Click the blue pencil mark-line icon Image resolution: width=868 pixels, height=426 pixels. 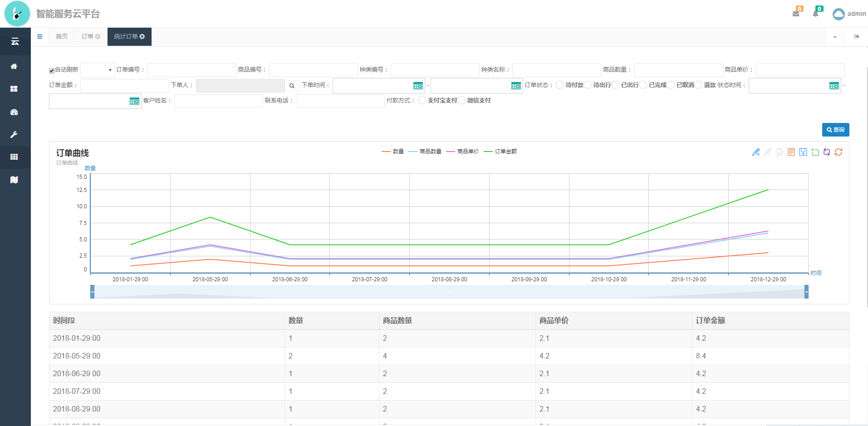pos(756,152)
